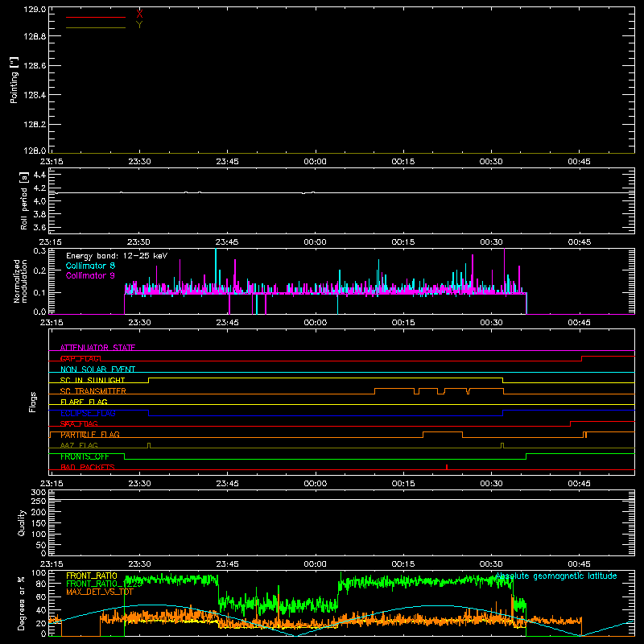
Task: Click the FRONT_RATIO legend entry
Action: [92, 576]
